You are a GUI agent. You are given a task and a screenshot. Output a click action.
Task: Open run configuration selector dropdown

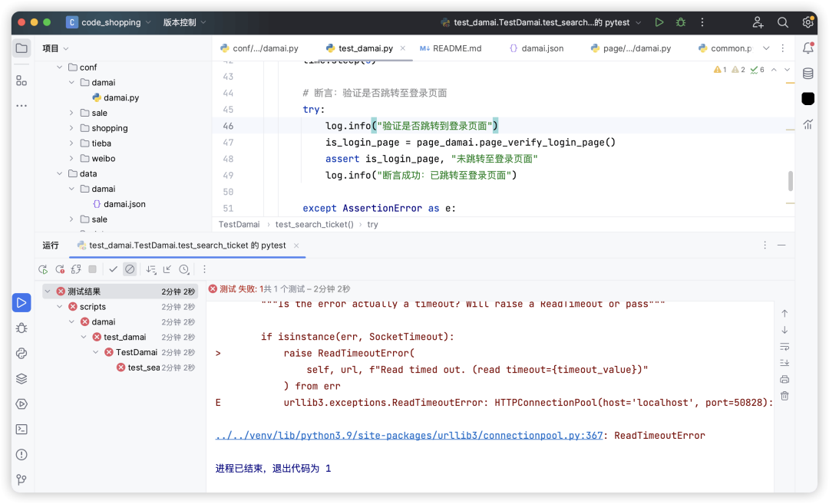[540, 22]
